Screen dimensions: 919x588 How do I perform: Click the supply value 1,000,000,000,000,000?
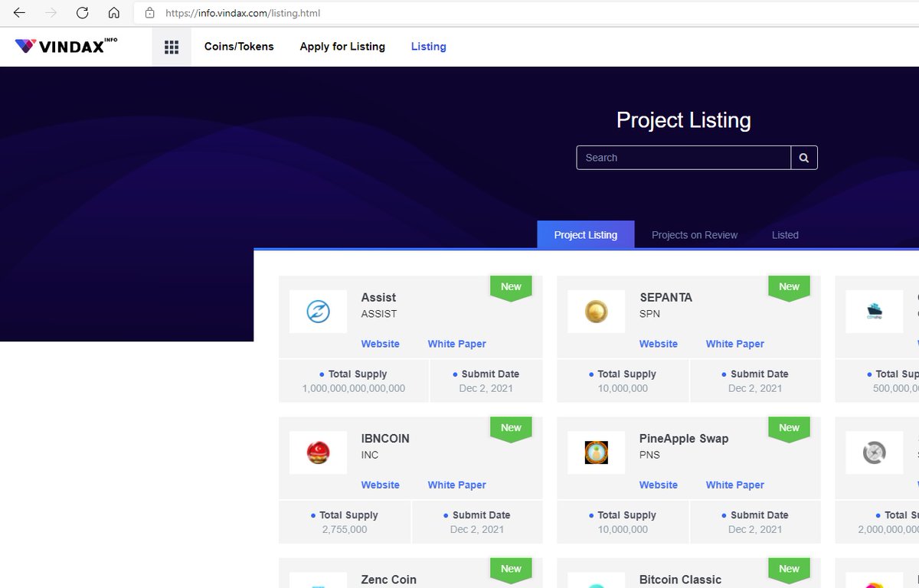pyautogui.click(x=354, y=388)
